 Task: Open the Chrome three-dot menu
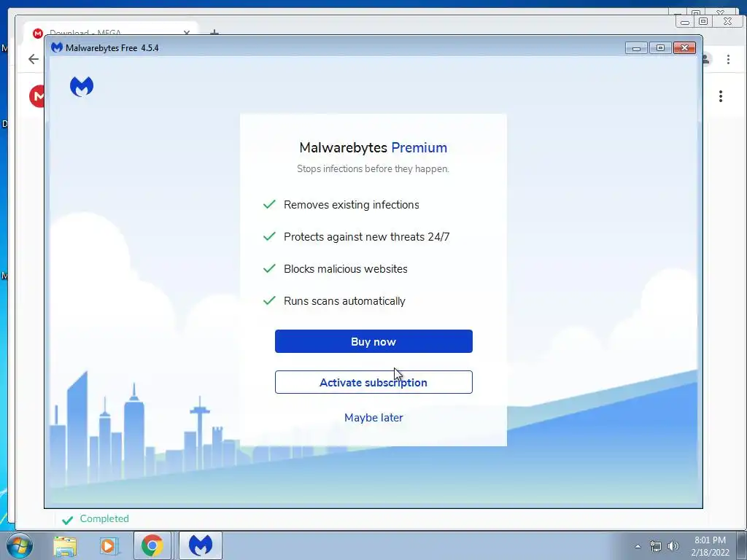[728, 59]
